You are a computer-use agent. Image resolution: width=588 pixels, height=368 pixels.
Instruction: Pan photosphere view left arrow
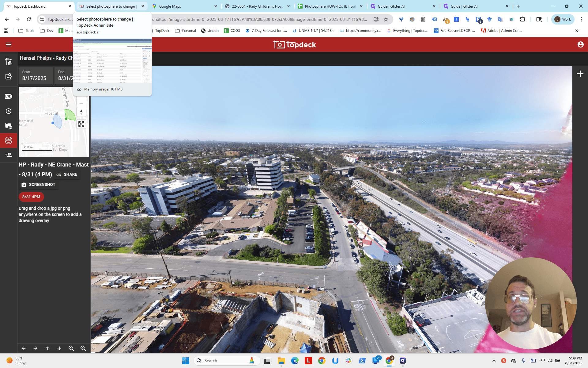(24, 348)
